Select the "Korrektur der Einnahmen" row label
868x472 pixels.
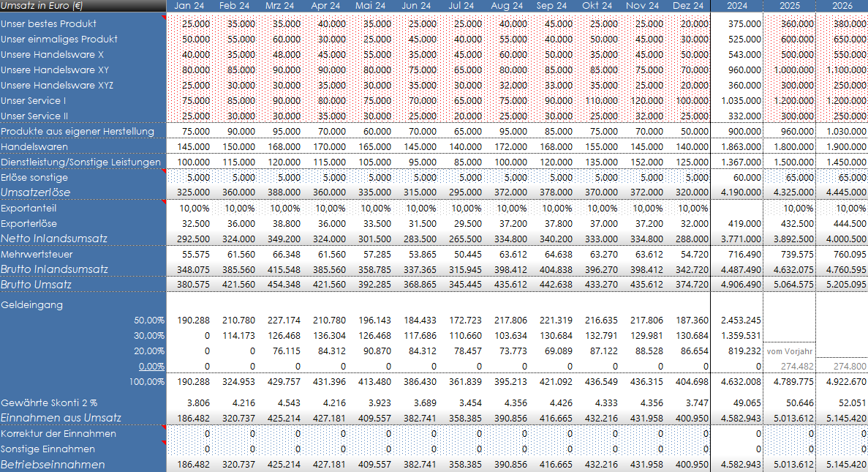pos(59,433)
